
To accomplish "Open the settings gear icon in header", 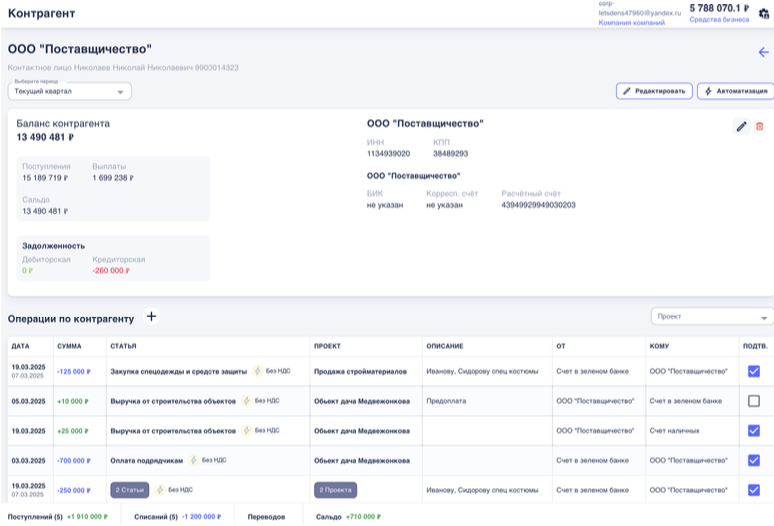I will (764, 13).
